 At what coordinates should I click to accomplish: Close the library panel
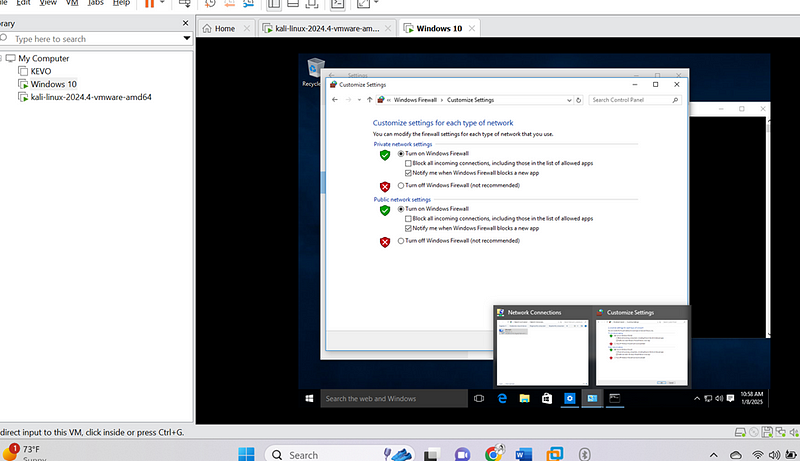pyautogui.click(x=185, y=23)
